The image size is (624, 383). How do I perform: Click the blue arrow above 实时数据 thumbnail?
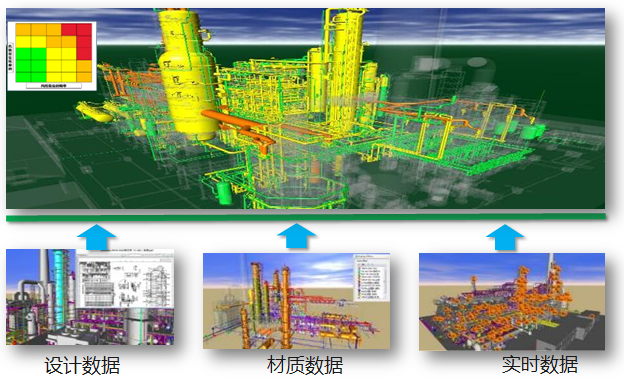[x=505, y=237]
